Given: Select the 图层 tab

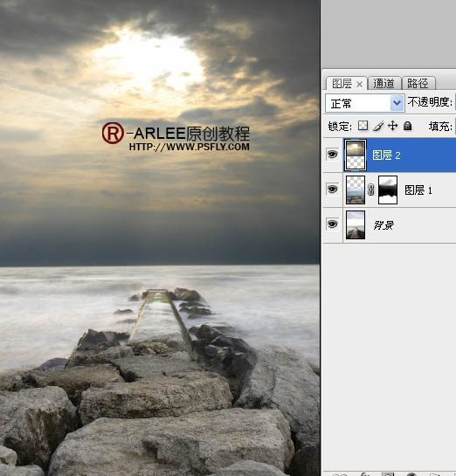Looking at the screenshot, I should click(342, 84).
